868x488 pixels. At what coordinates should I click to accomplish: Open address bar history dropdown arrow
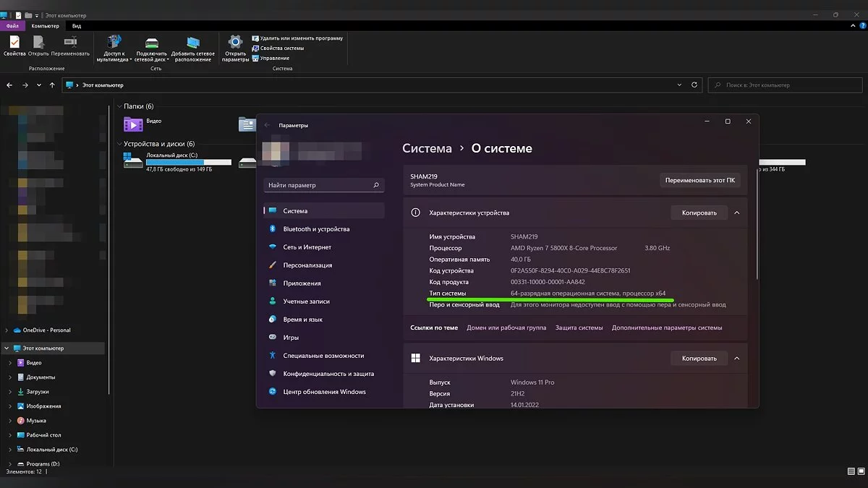679,85
